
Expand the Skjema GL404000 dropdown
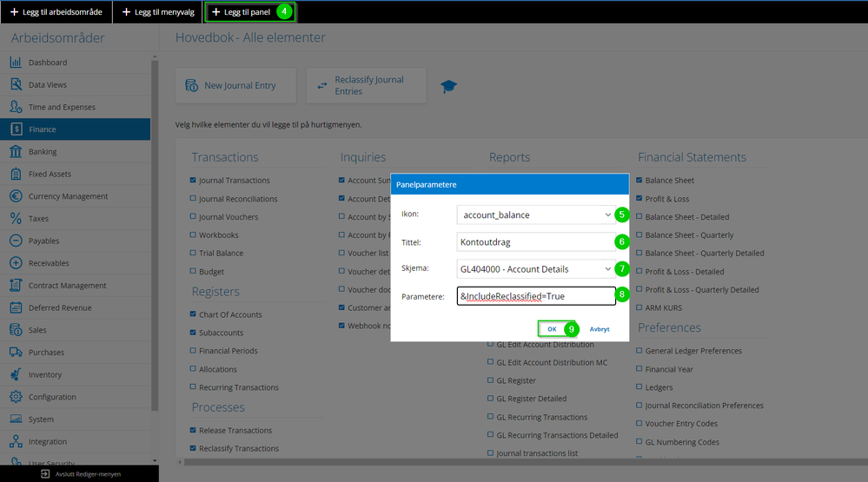[x=536, y=269]
